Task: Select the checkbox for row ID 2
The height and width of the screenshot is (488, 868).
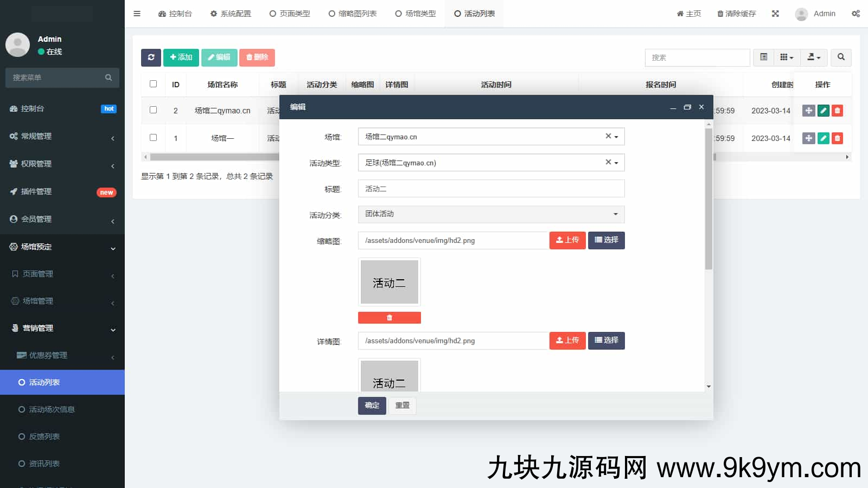Action: 153,110
